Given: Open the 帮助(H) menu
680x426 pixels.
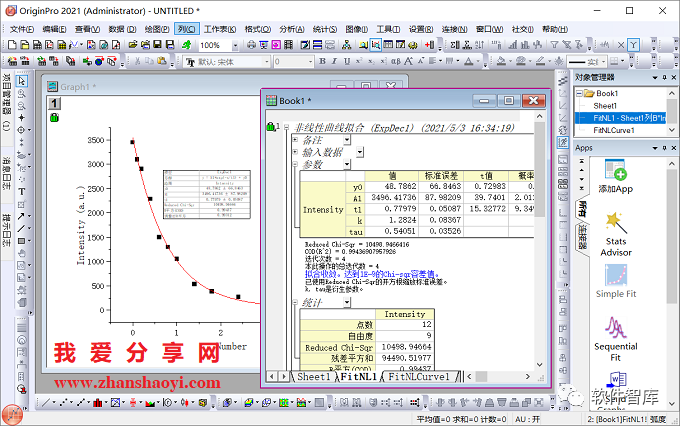Looking at the screenshot, I should point(555,29).
